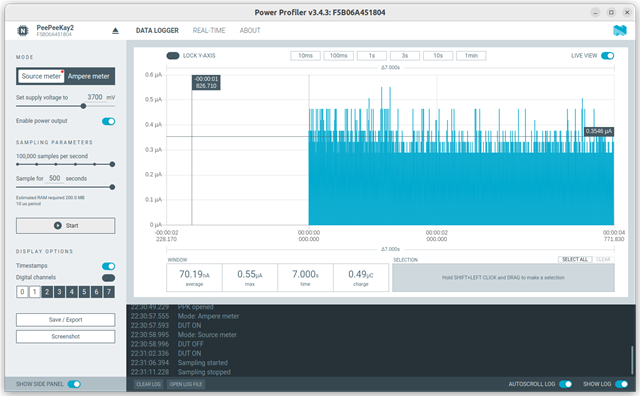Click the Nordic Semiconductor logo
The image size is (640, 396).
620,30
